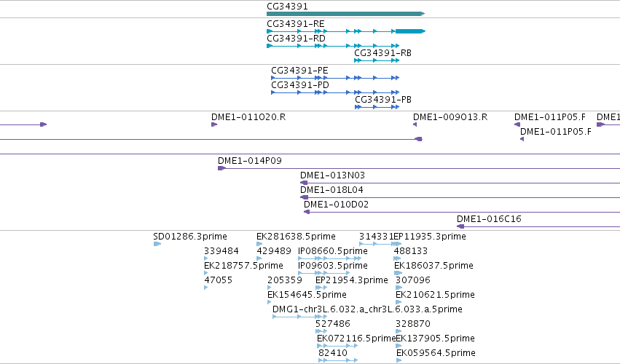
Task: Select the EK137905.5prime EST label
Action: 436,339
